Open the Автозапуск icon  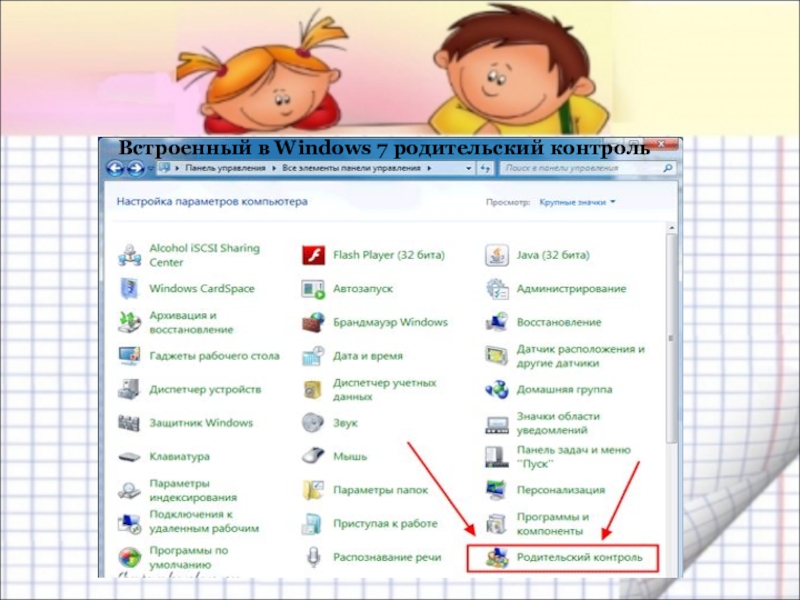point(313,289)
